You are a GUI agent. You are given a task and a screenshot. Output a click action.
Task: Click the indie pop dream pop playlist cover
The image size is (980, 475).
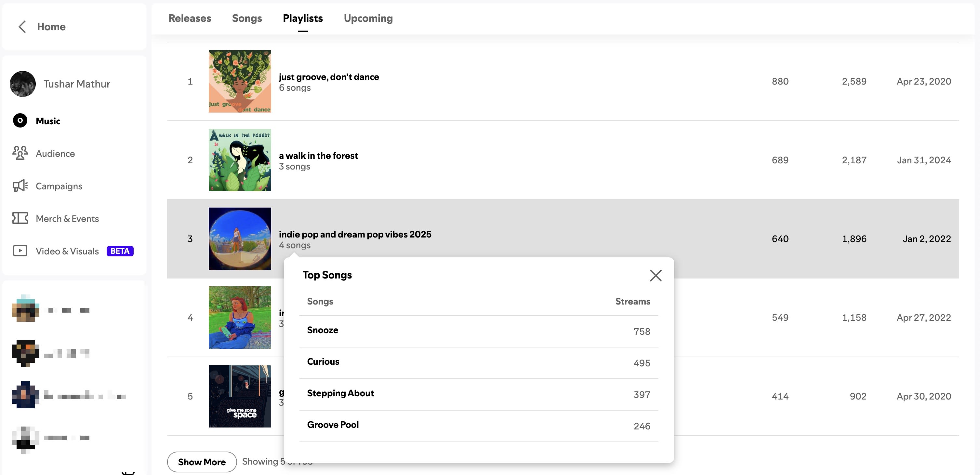click(240, 239)
